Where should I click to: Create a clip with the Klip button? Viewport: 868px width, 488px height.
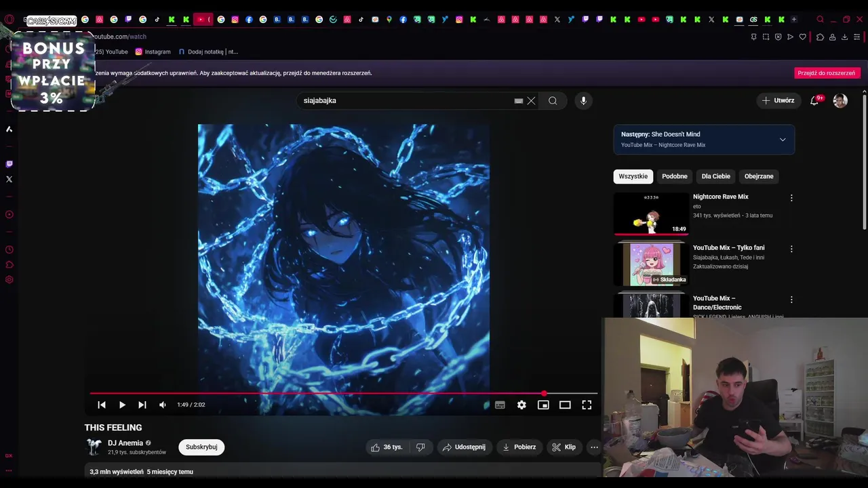tap(564, 447)
